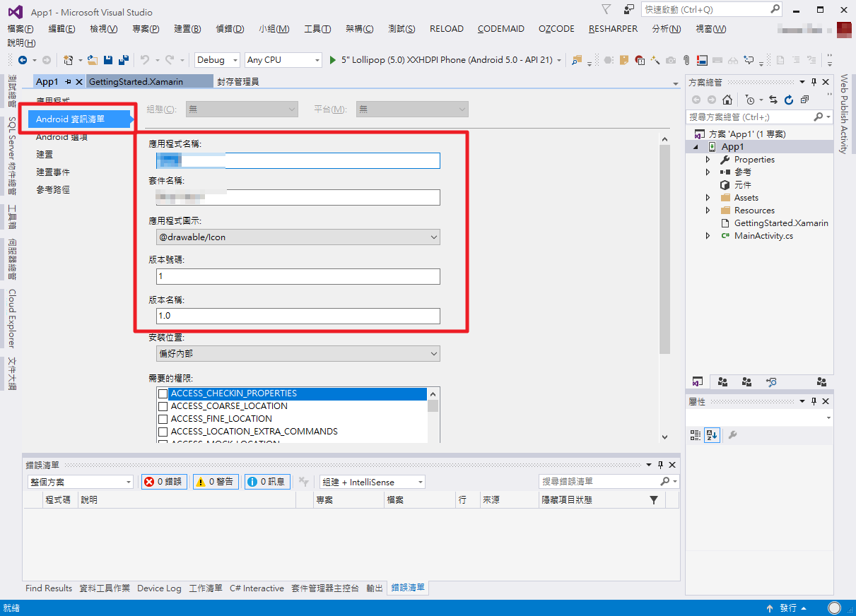This screenshot has width=856, height=616.
Task: Toggle the 0 警告 warnings filter
Action: [216, 482]
